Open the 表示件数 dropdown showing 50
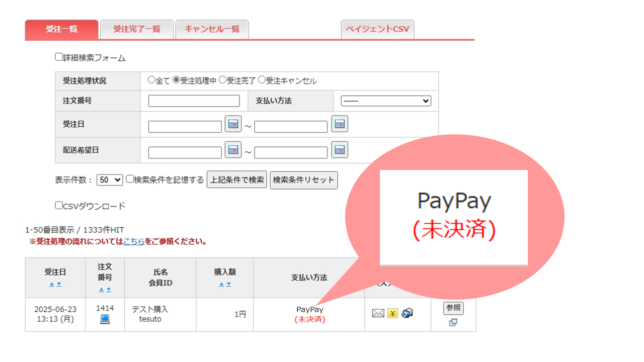644x362 pixels. point(110,179)
